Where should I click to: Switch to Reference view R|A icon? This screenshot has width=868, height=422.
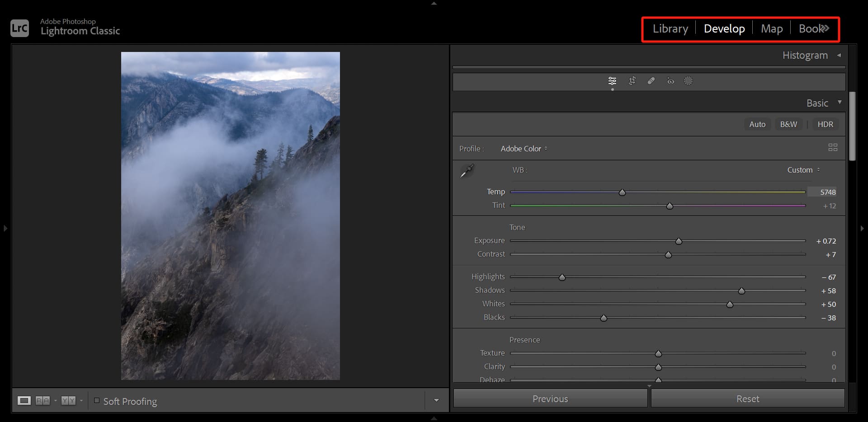click(42, 400)
